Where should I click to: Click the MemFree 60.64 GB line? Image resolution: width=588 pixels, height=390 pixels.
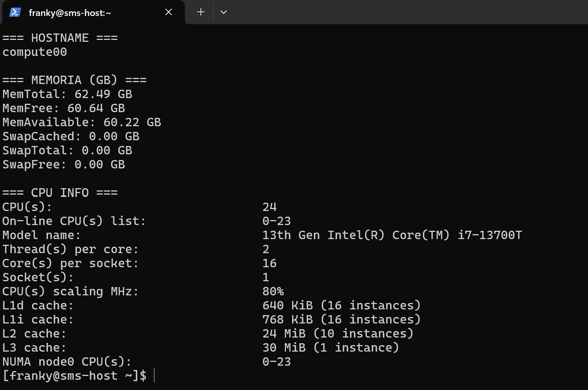[64, 108]
